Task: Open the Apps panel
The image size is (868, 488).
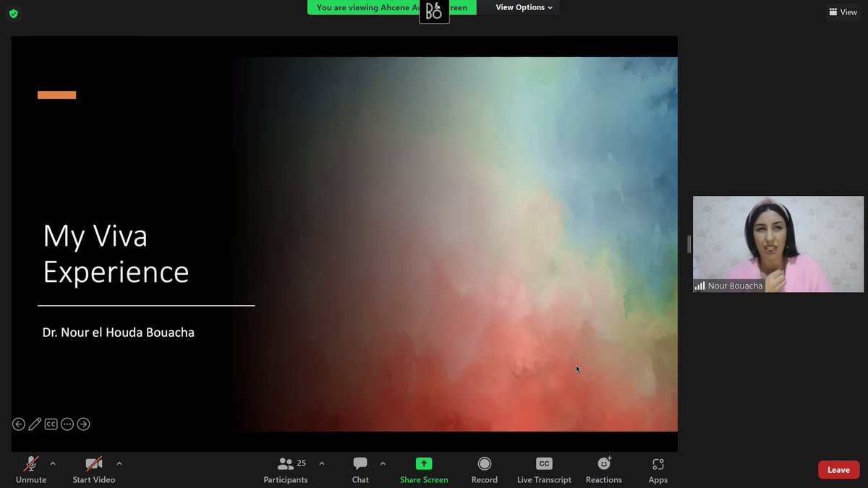Action: pos(658,470)
